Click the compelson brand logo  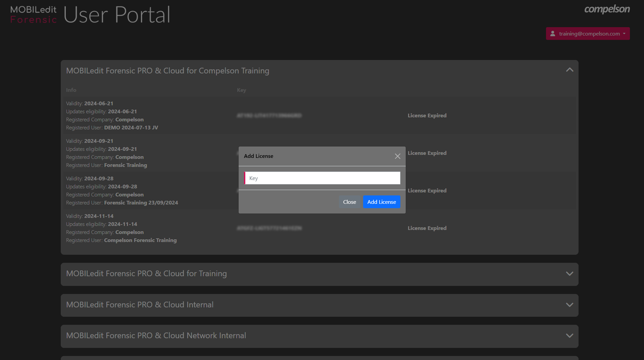pos(607,9)
